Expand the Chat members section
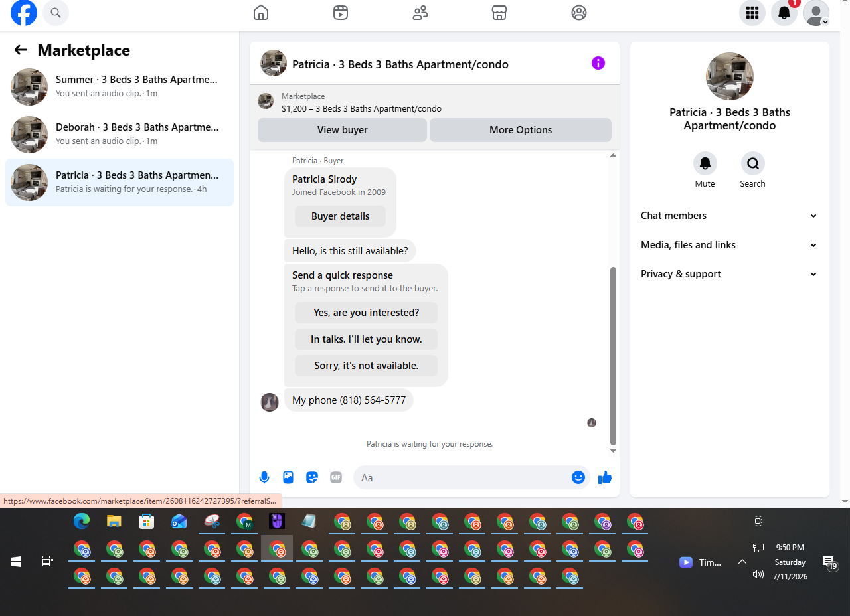This screenshot has width=850, height=616. tap(729, 216)
